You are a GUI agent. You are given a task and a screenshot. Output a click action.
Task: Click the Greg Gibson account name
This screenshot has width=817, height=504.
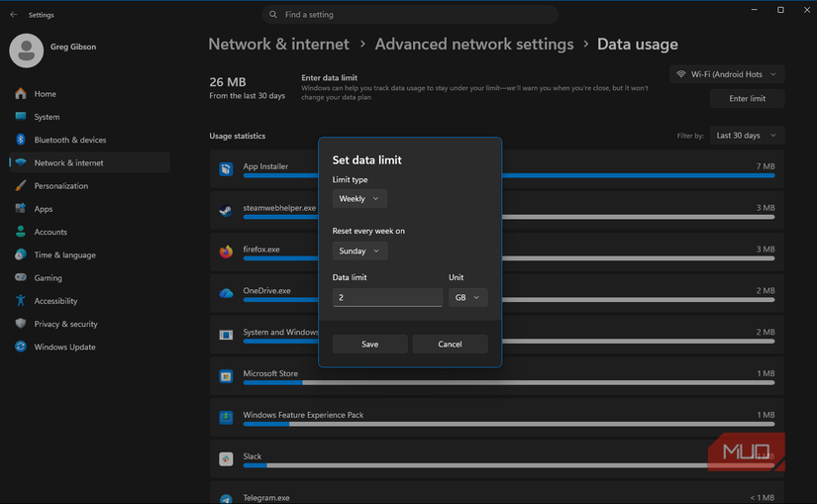(x=73, y=47)
